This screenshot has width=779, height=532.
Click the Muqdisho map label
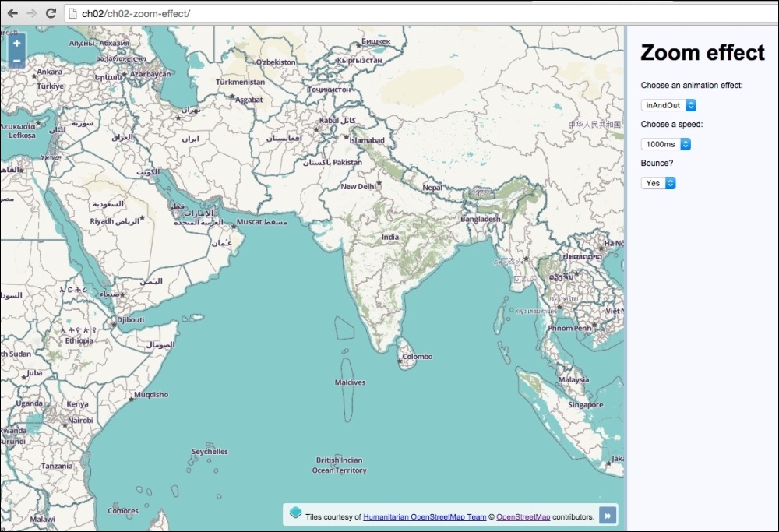(151, 395)
